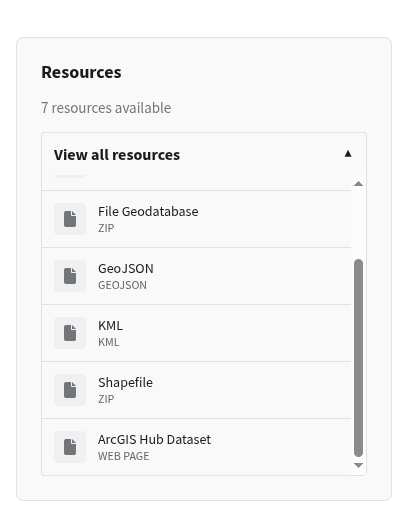The image size is (412, 517).
Task: Click the GEOJSON format label
Action: click(x=122, y=285)
